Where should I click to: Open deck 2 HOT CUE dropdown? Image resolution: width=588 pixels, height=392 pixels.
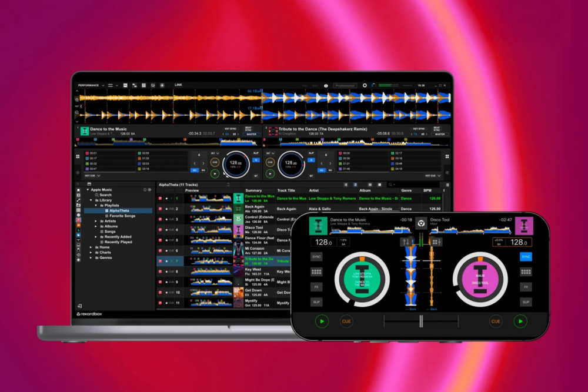click(x=433, y=176)
